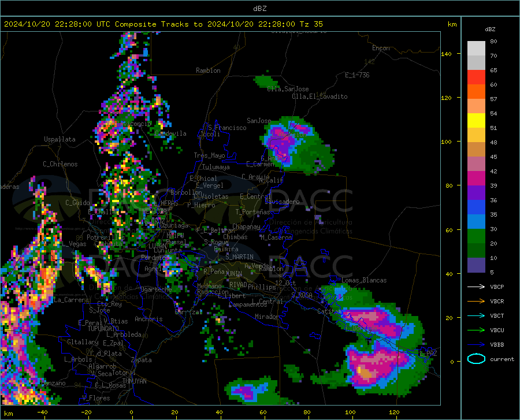
Task: Click the white VBCP arrow legend icon
Action: [x=476, y=287]
